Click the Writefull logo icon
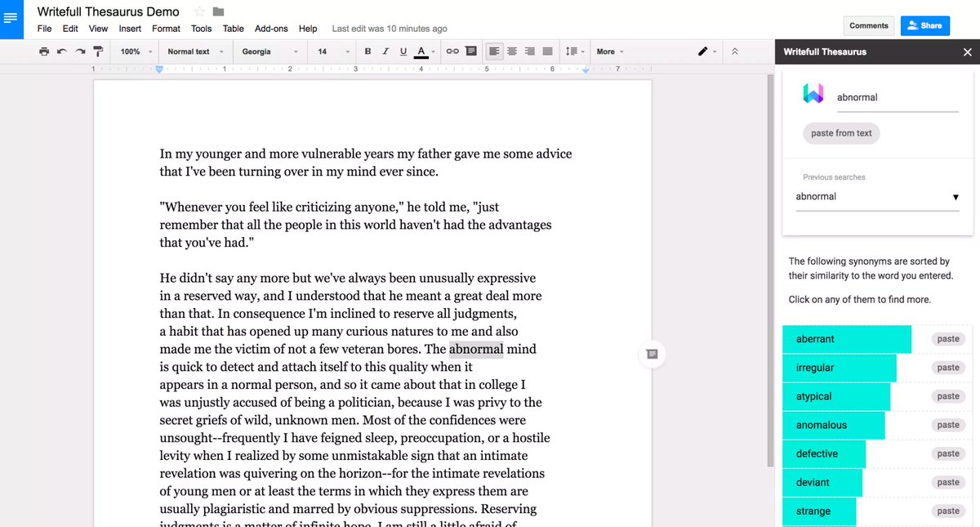This screenshot has height=527, width=980. (813, 93)
